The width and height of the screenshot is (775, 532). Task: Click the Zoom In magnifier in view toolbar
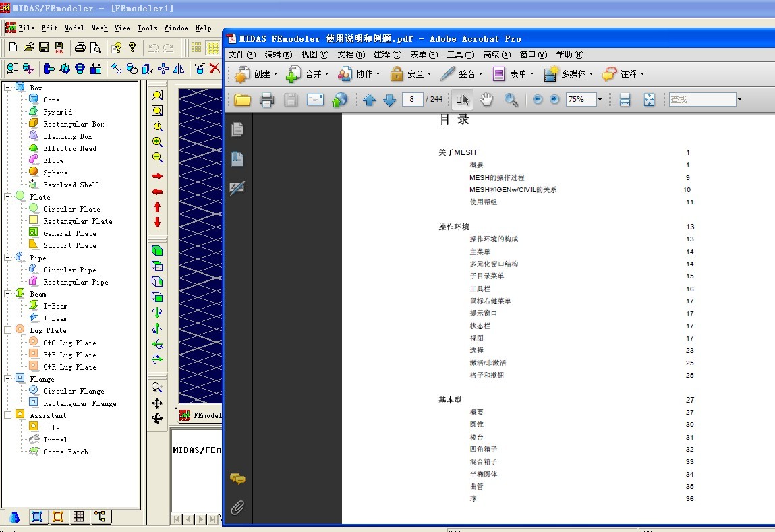tap(157, 142)
